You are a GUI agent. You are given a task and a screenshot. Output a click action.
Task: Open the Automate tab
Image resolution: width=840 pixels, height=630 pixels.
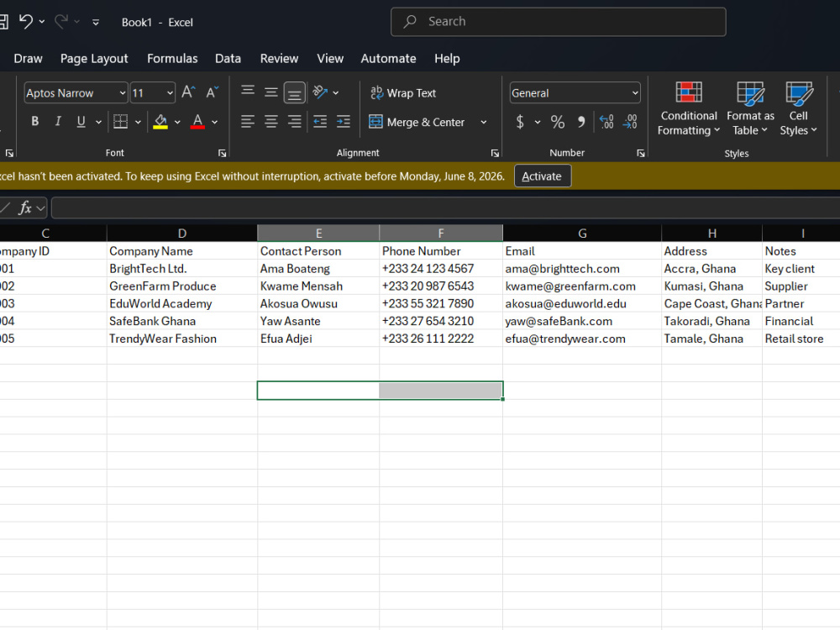[388, 59]
